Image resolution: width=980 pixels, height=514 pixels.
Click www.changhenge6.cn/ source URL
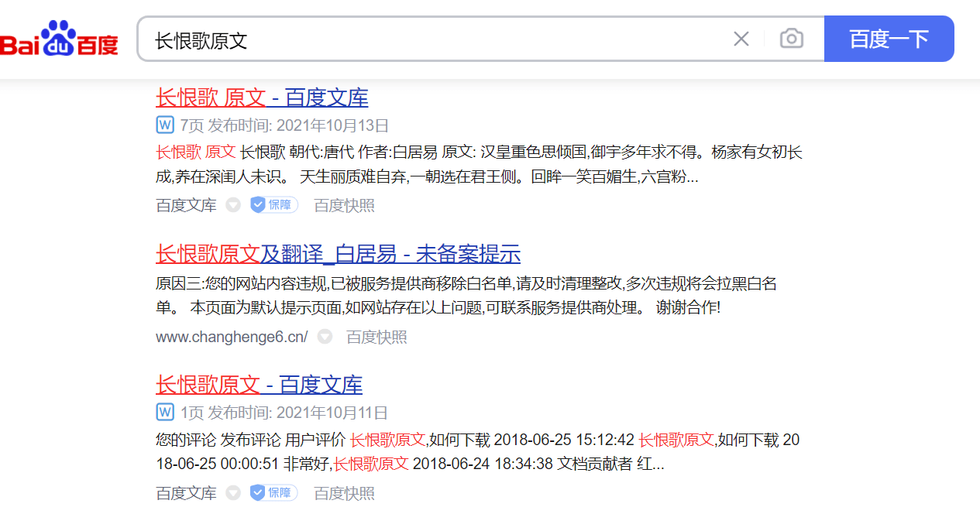pos(232,337)
